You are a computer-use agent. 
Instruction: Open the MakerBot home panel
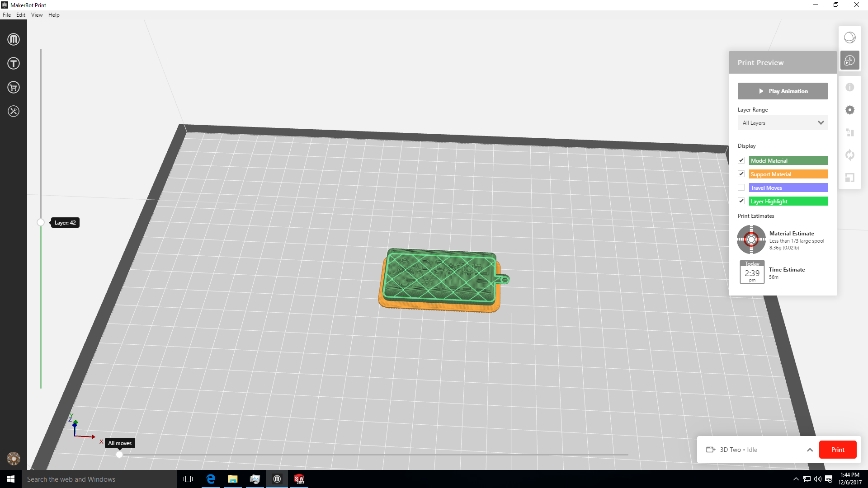click(x=14, y=39)
